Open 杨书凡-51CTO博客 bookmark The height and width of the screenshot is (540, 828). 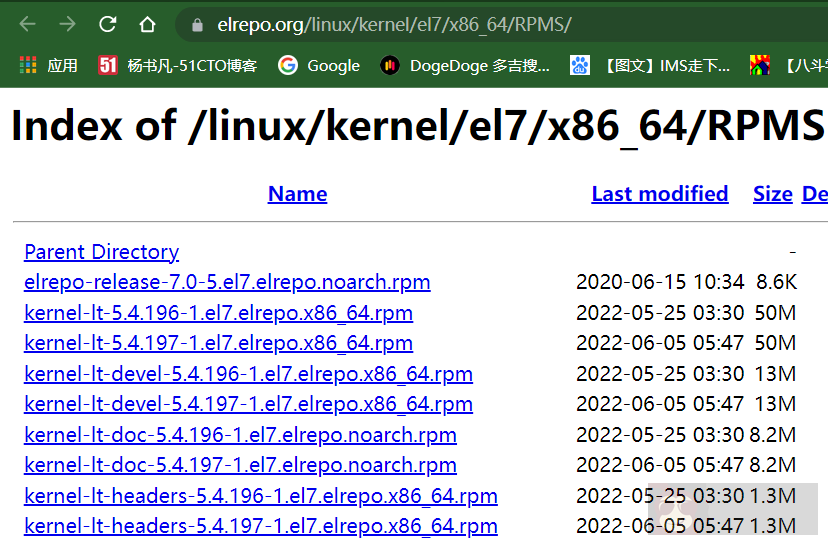click(192, 66)
